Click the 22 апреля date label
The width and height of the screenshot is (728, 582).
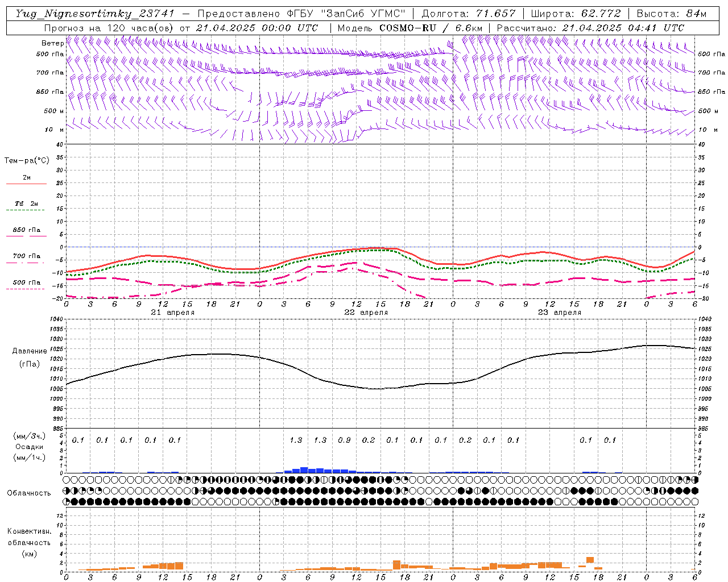pyautogui.click(x=366, y=313)
